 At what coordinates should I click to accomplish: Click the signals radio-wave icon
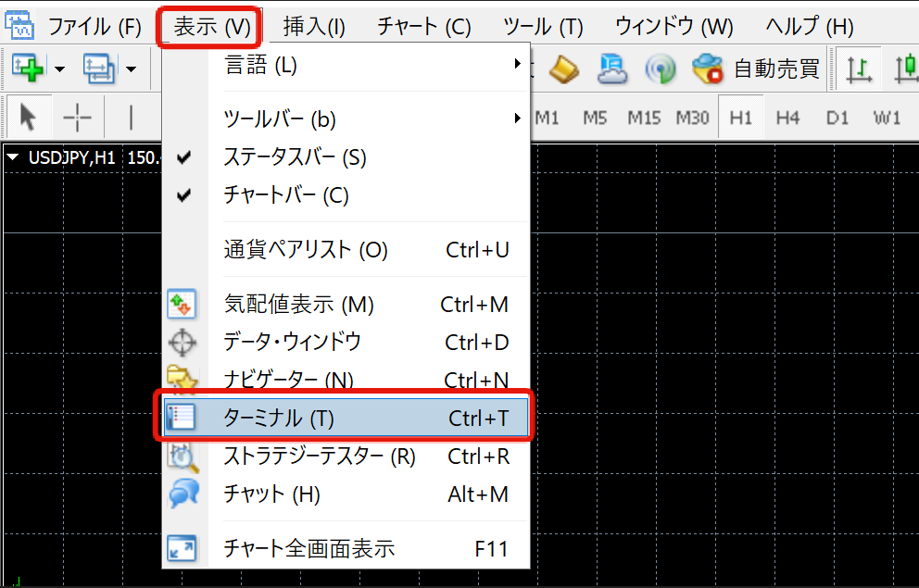(x=660, y=69)
